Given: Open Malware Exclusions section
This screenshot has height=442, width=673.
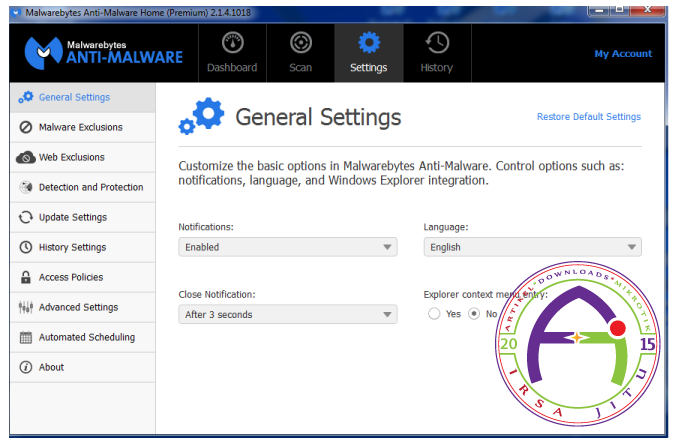Looking at the screenshot, I should [x=82, y=128].
